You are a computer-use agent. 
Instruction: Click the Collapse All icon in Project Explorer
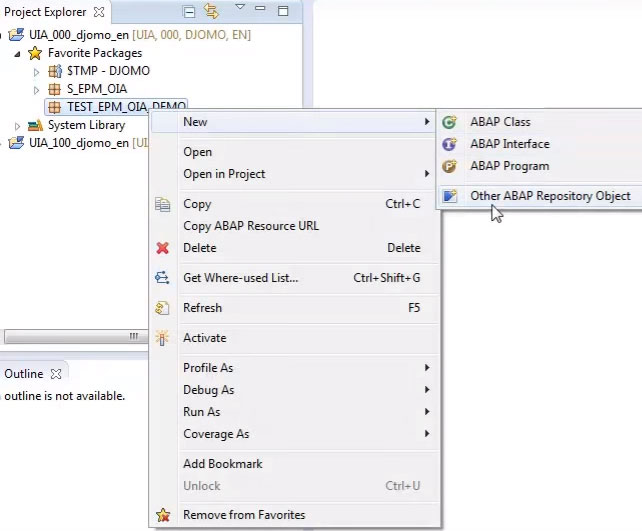click(x=190, y=12)
